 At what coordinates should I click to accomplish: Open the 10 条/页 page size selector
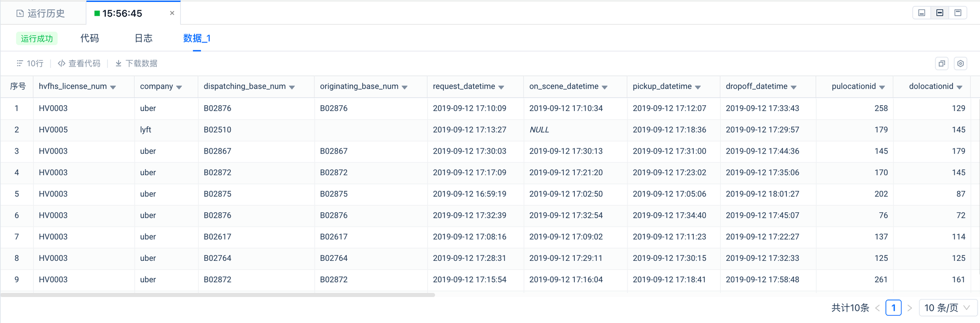[x=947, y=308]
